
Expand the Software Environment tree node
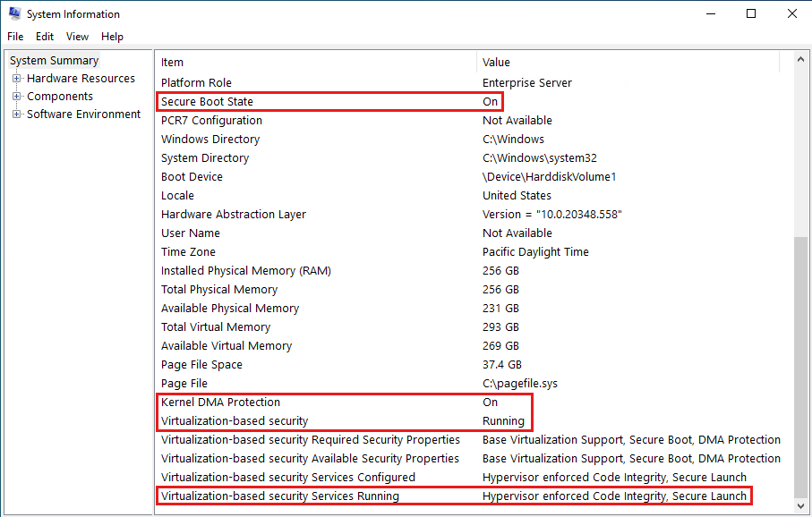coord(16,114)
